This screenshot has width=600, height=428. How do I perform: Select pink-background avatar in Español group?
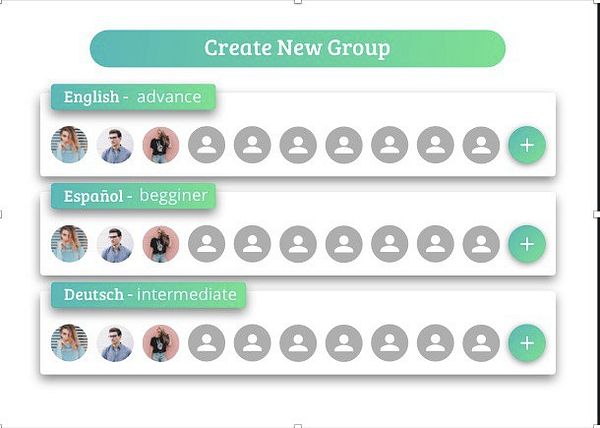[x=161, y=244]
